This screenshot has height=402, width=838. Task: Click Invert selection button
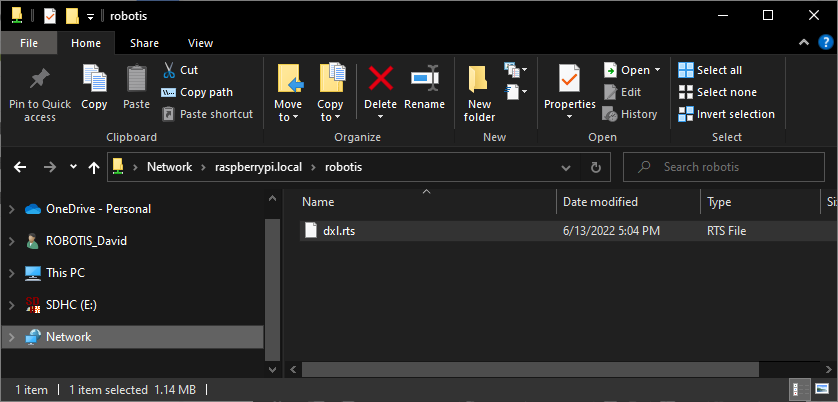[x=726, y=114]
